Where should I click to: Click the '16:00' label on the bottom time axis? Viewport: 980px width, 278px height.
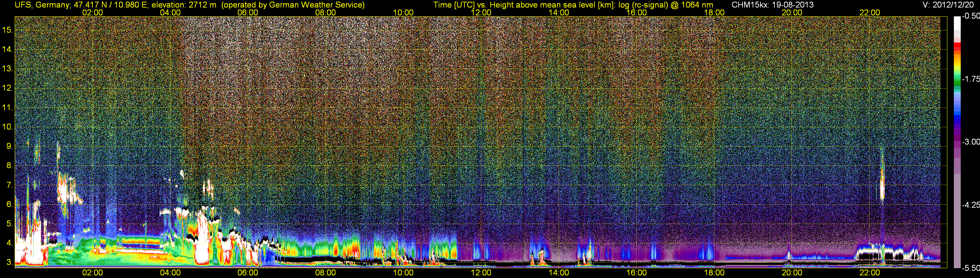pos(636,273)
